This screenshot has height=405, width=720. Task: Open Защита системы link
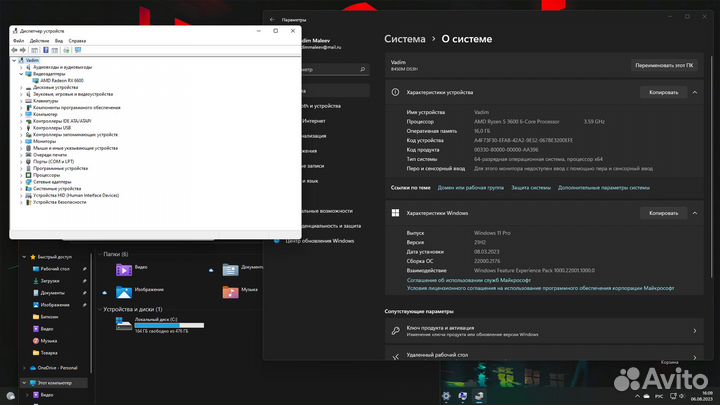(x=531, y=188)
